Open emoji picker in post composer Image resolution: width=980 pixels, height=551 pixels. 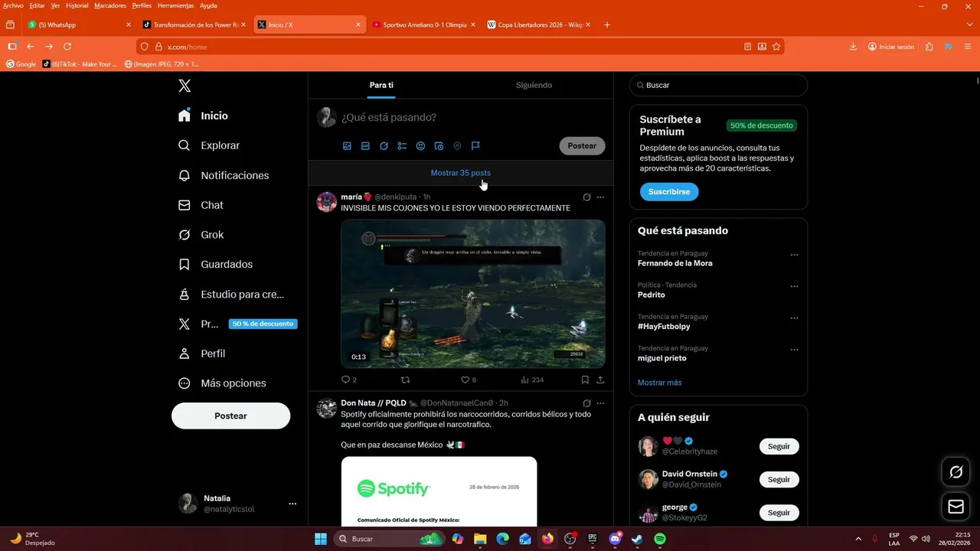click(420, 145)
